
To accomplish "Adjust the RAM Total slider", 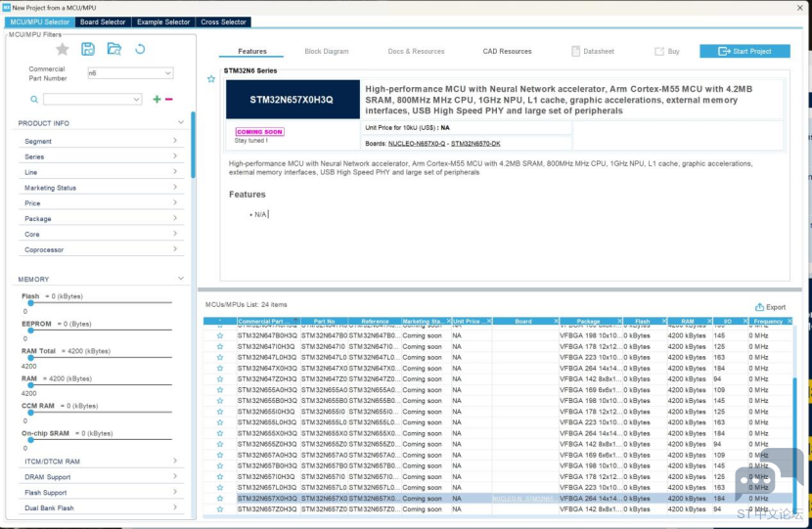I will (30, 358).
